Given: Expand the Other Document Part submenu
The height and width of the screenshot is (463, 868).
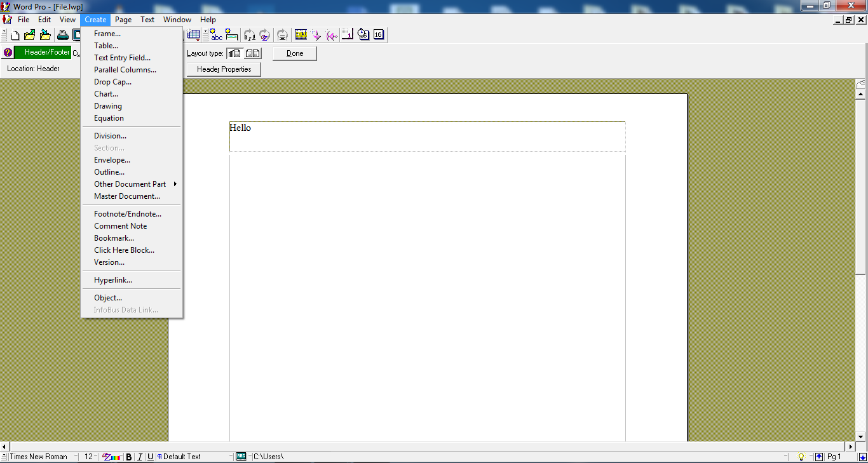Looking at the screenshot, I should pyautogui.click(x=130, y=184).
